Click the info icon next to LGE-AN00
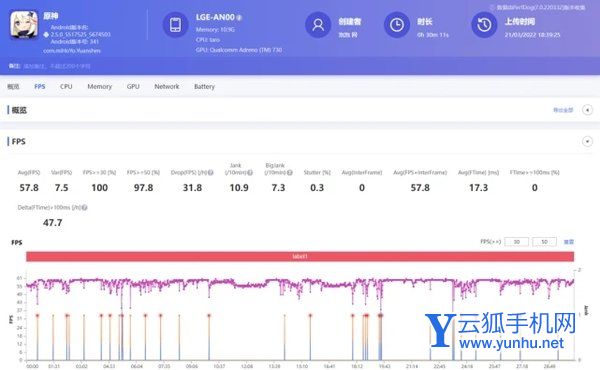This screenshot has width=600, height=370. point(239,18)
